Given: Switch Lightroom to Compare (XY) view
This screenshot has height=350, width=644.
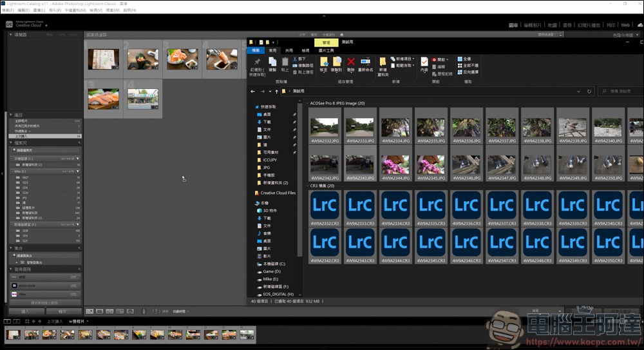Looking at the screenshot, I should pos(109,311).
